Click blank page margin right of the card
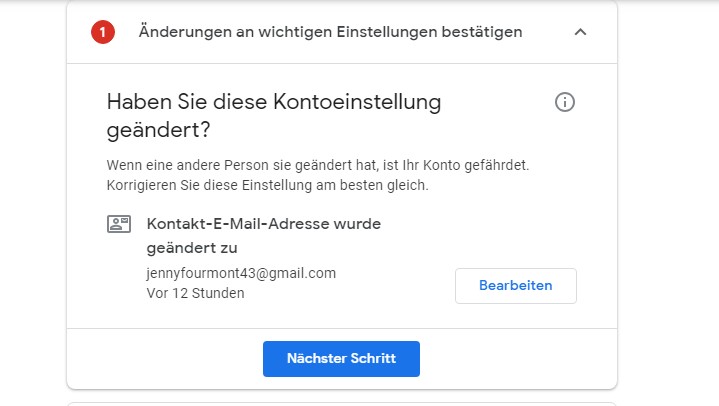Viewport: 719px width, 406px height. point(669,203)
